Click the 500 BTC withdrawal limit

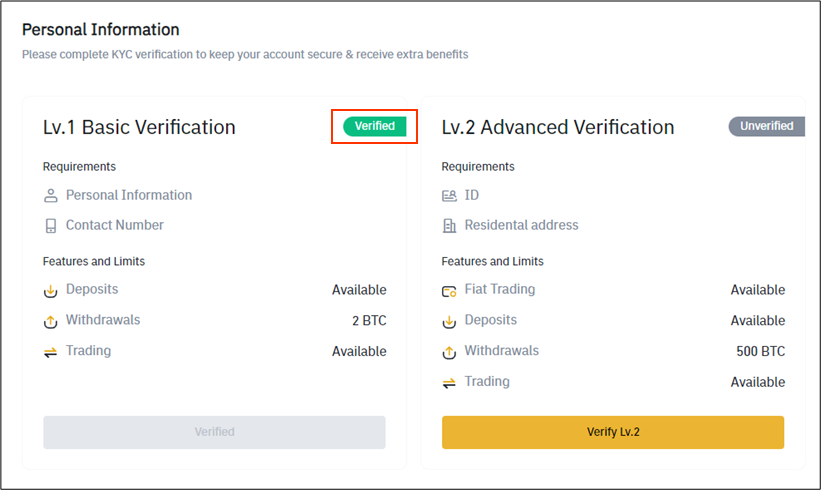(x=761, y=351)
